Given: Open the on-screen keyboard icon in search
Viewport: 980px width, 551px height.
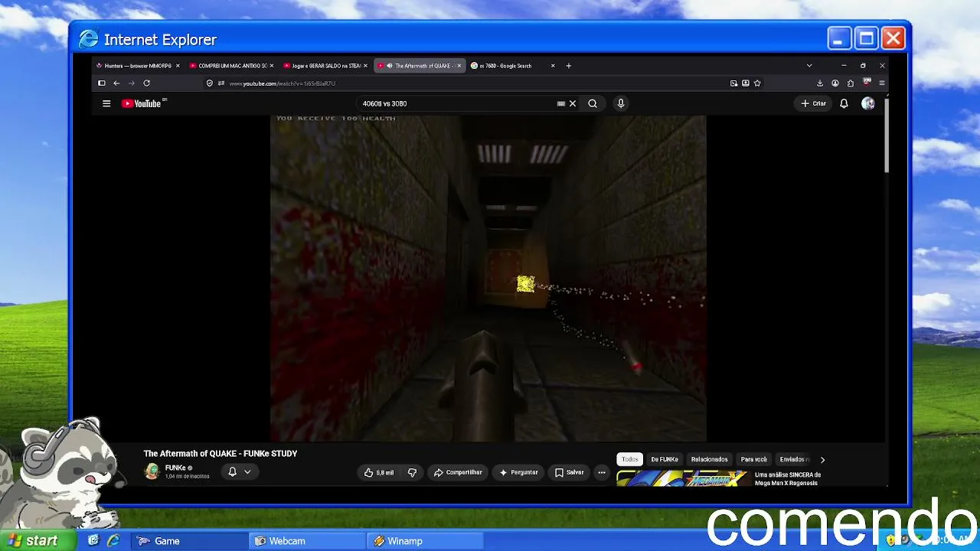Looking at the screenshot, I should (x=561, y=103).
